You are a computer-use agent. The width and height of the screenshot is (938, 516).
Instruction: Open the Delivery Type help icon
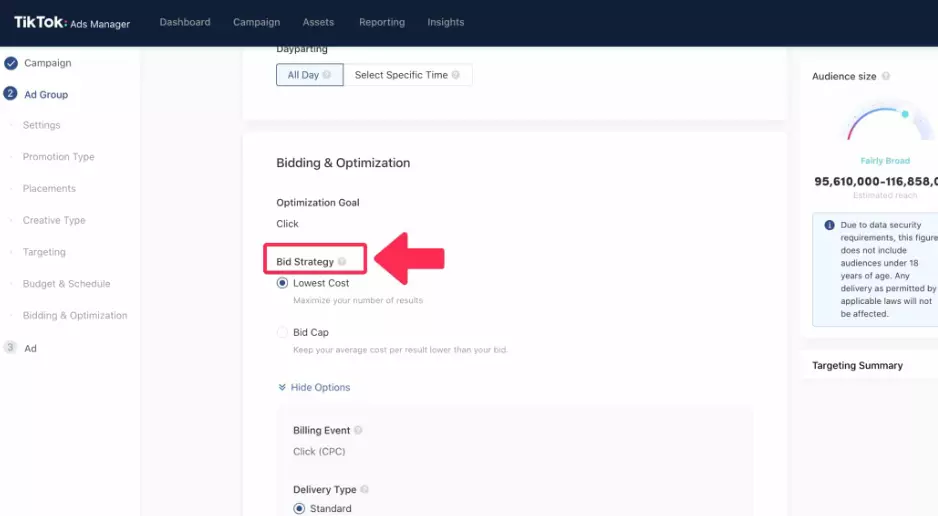click(x=364, y=489)
